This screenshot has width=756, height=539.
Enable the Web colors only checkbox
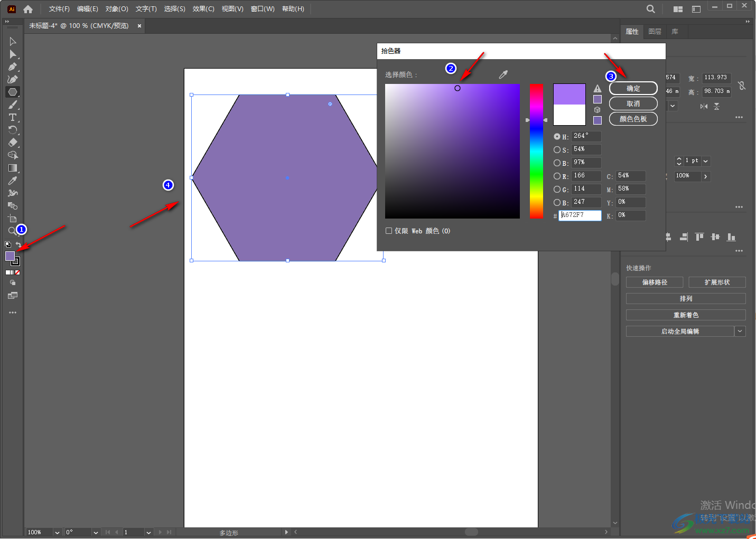click(x=389, y=231)
